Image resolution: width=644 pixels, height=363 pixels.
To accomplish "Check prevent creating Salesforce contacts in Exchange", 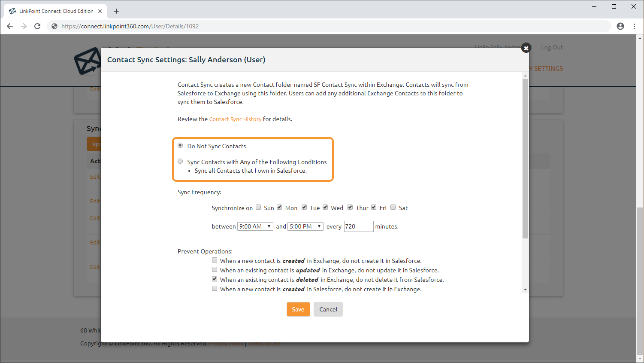I will coord(215,288).
